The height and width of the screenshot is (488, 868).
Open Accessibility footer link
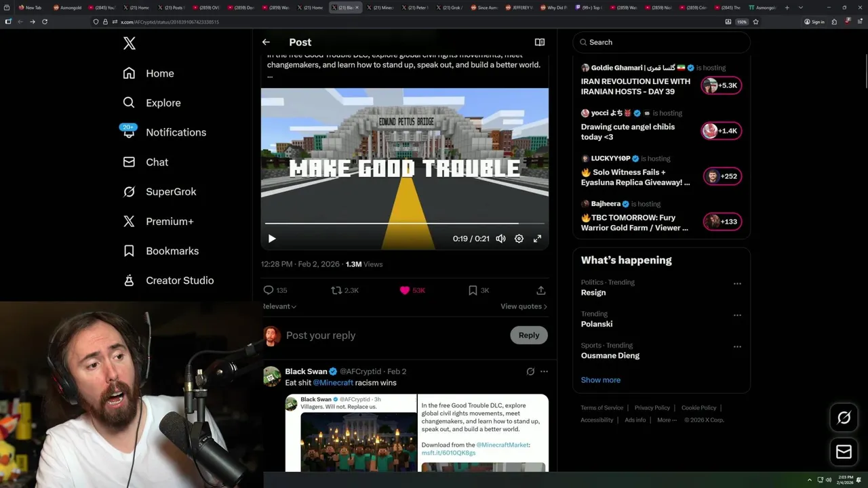(597, 420)
